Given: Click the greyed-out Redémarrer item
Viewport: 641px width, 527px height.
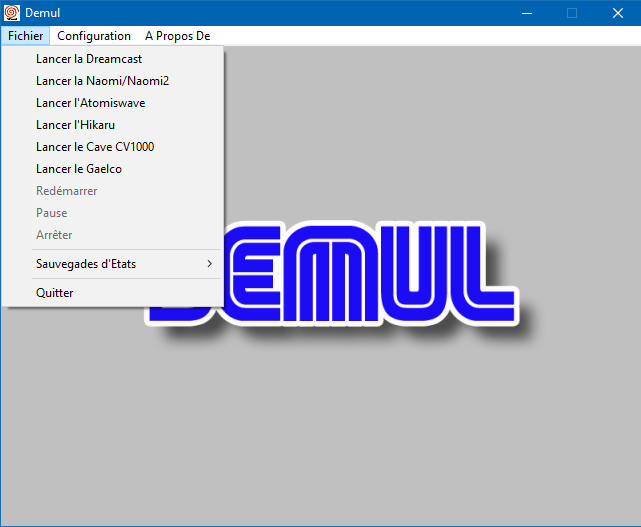Looking at the screenshot, I should [112, 191].
